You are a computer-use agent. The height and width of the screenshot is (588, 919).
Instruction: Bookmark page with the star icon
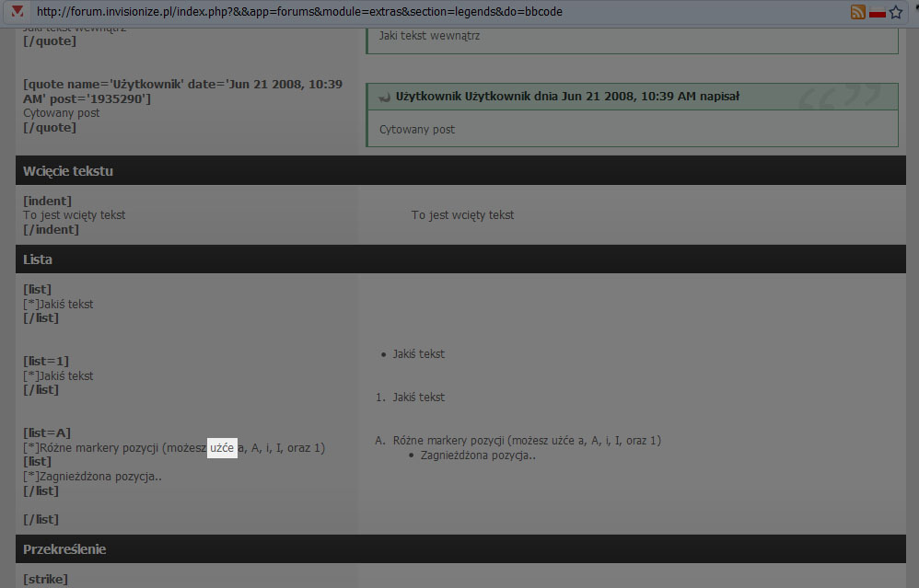click(896, 12)
